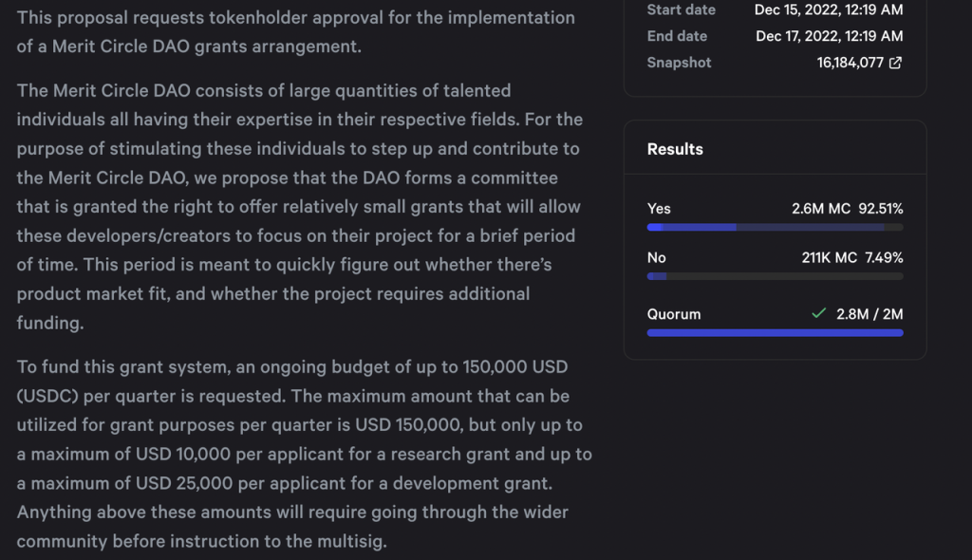Click the No result label
Screen dimensions: 972x560
point(657,257)
